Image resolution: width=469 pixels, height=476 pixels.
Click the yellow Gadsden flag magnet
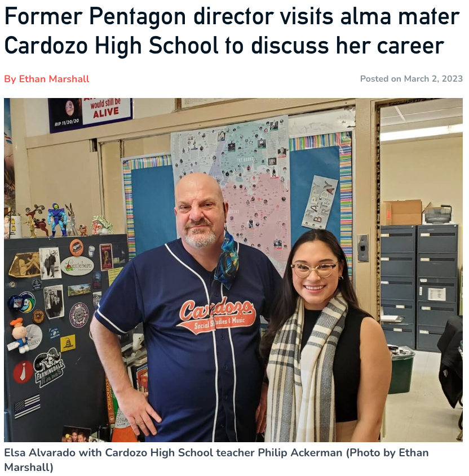68,343
